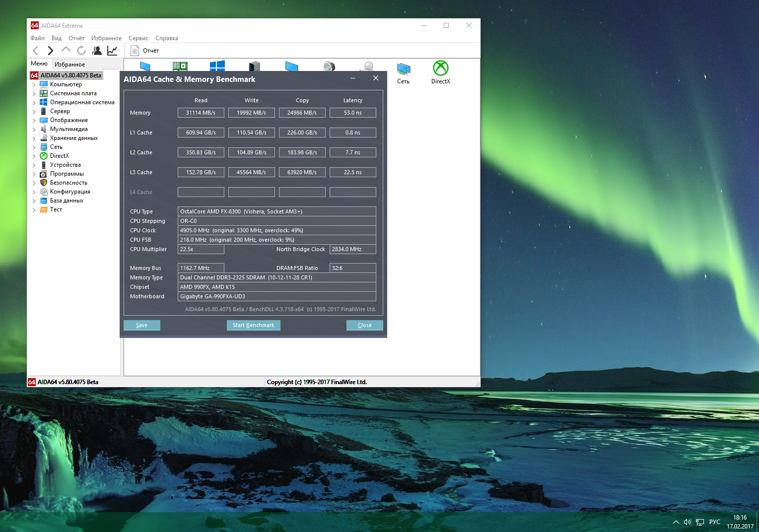This screenshot has width=759, height=532.
Task: Open the Сеть icon in main pane
Action: (403, 73)
